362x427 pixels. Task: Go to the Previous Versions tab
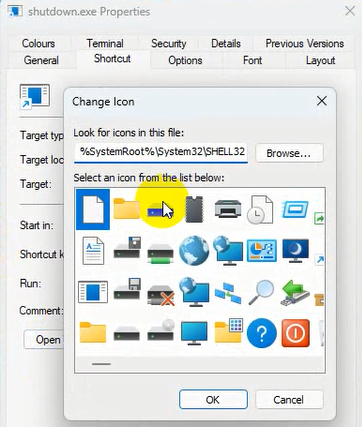[305, 43]
